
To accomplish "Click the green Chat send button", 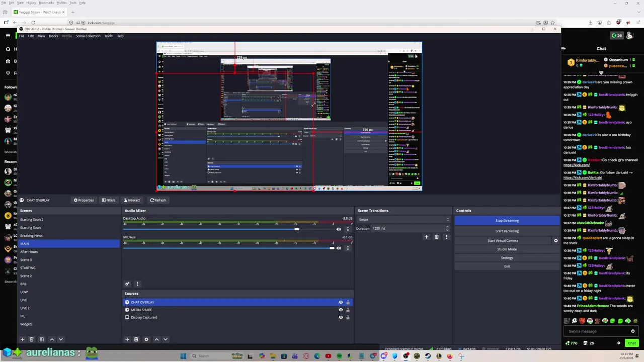I will (x=632, y=343).
